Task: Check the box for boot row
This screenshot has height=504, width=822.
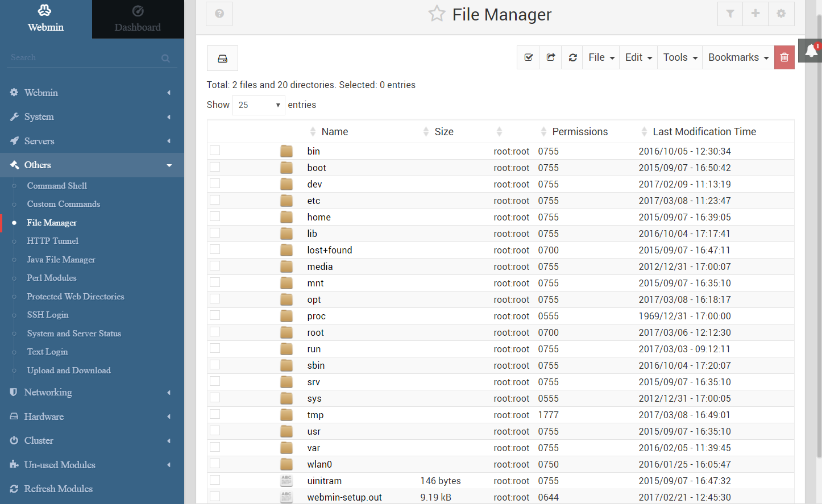Action: pyautogui.click(x=215, y=166)
